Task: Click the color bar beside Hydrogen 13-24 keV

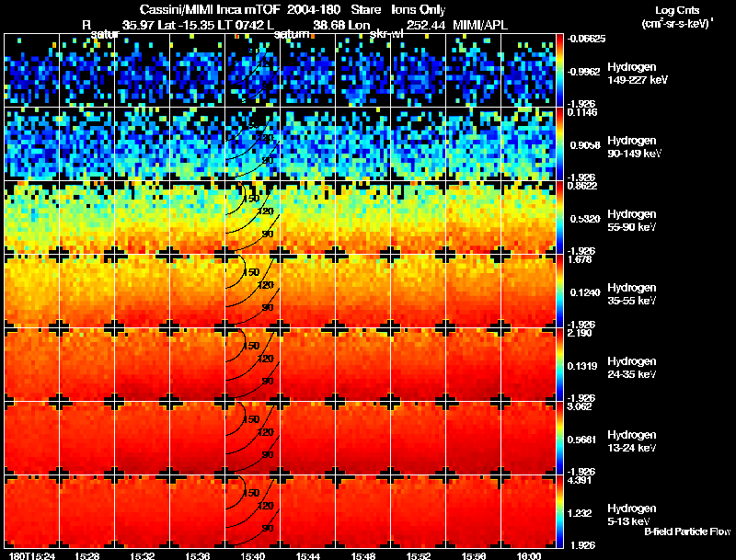Action: (559, 439)
